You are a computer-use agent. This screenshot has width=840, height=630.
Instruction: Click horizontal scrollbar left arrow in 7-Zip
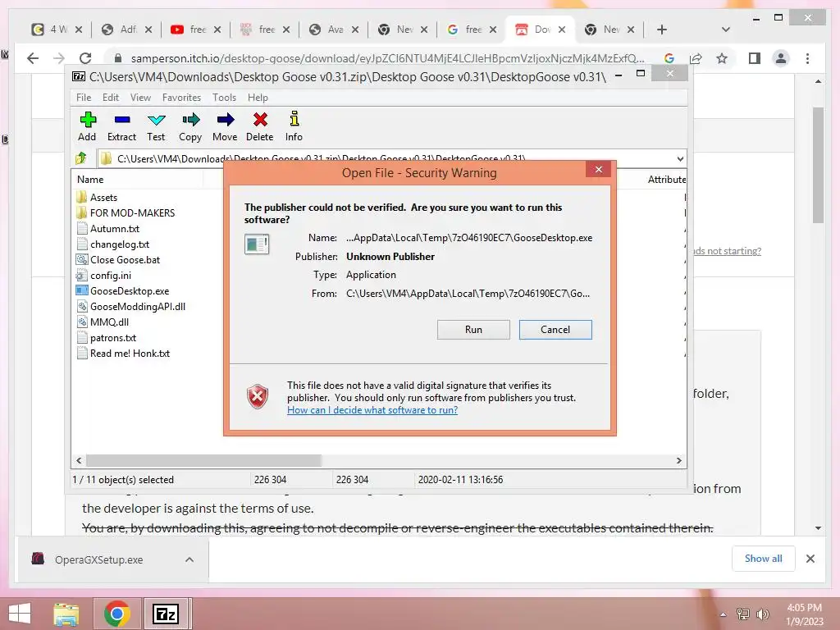pos(79,460)
